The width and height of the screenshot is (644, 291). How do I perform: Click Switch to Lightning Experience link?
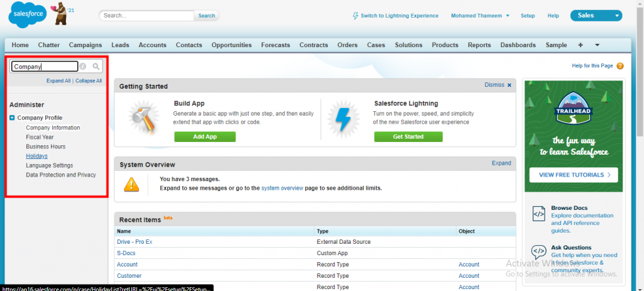399,16
